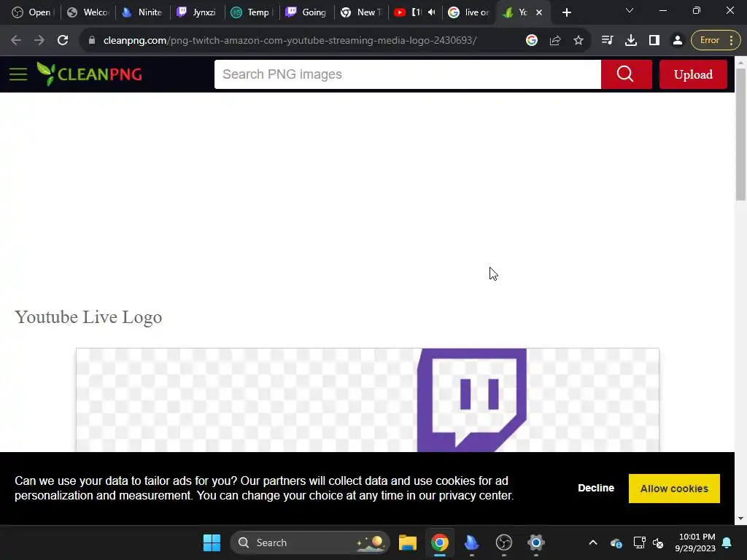Mute the YouTube tab audio icon
The image size is (747, 560).
pyautogui.click(x=432, y=12)
